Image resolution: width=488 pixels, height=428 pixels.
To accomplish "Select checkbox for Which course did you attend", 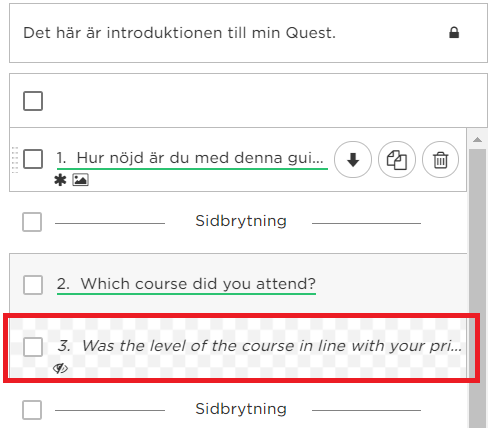I will click(x=33, y=285).
